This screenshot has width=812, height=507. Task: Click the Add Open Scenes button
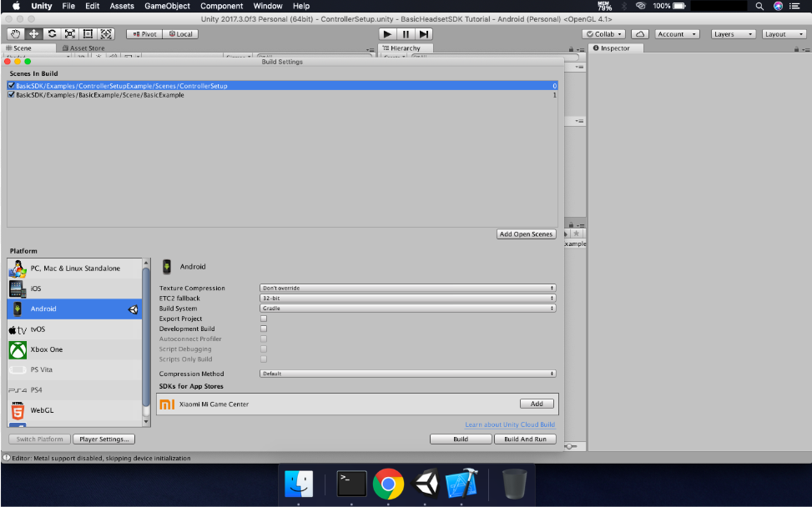526,234
